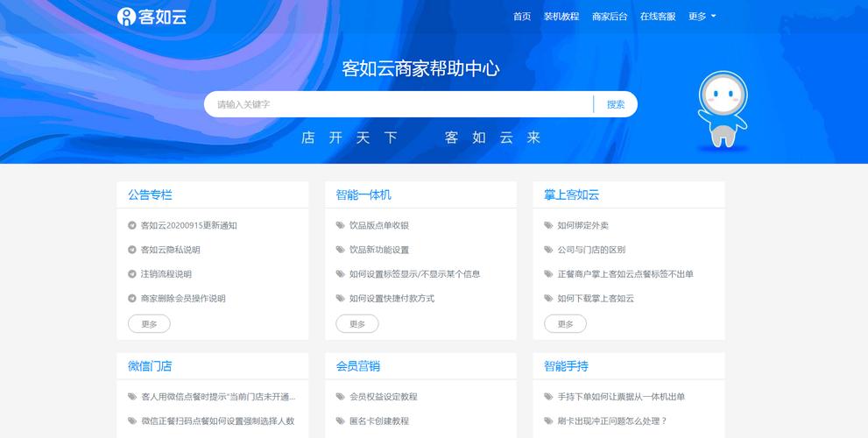Click the bullet icon beside 客如云隐私说明
The image size is (868, 438).
click(x=131, y=250)
